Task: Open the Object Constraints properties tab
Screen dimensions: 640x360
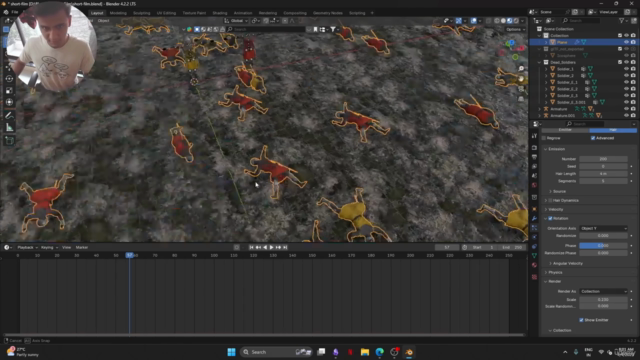Action: coord(534,247)
